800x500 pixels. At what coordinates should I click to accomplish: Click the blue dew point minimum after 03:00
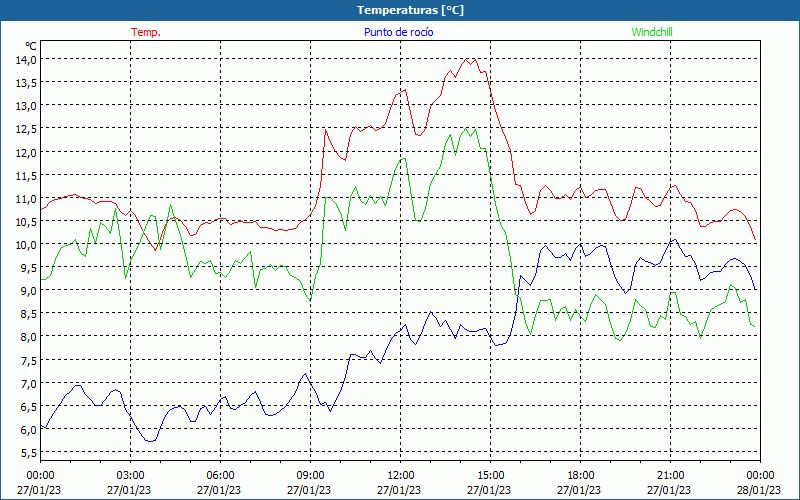pyautogui.click(x=149, y=441)
